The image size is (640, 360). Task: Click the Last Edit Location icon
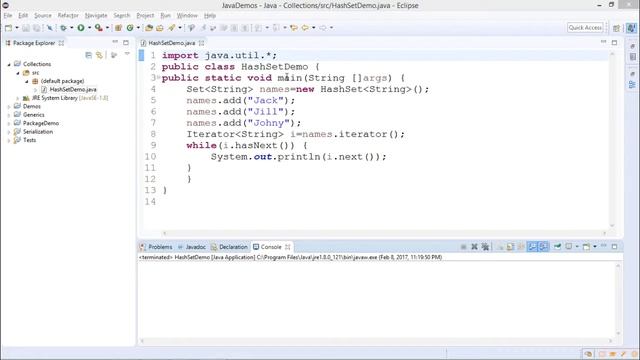pos(293,28)
